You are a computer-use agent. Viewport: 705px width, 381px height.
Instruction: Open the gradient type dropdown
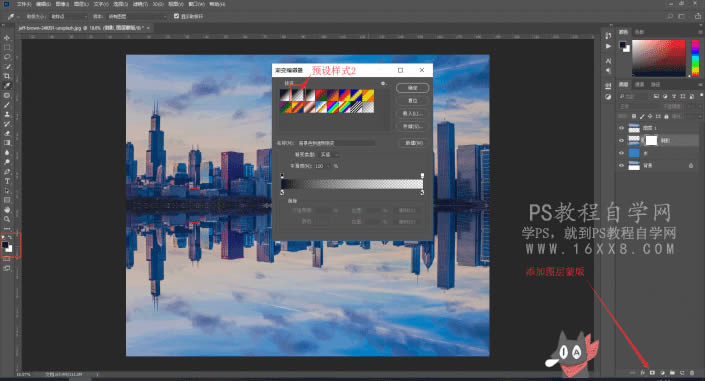point(329,154)
